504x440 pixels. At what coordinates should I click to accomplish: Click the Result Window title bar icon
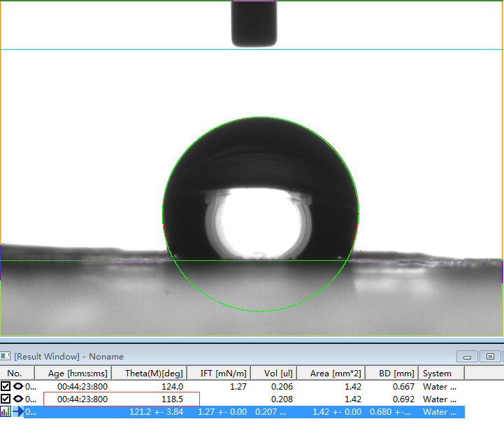[6, 357]
